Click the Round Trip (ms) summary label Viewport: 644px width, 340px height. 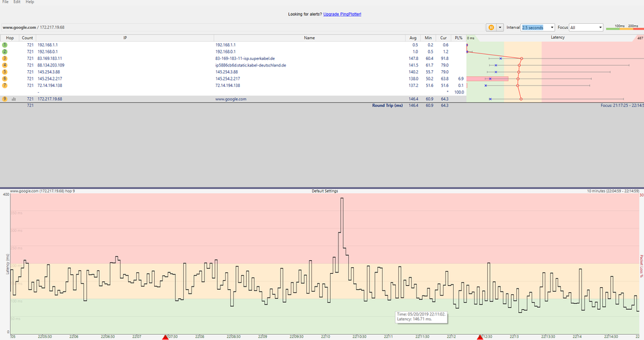pos(387,106)
